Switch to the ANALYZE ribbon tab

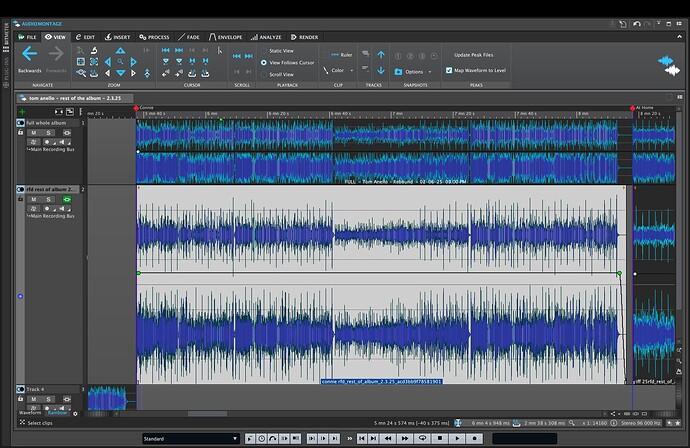[x=266, y=37]
